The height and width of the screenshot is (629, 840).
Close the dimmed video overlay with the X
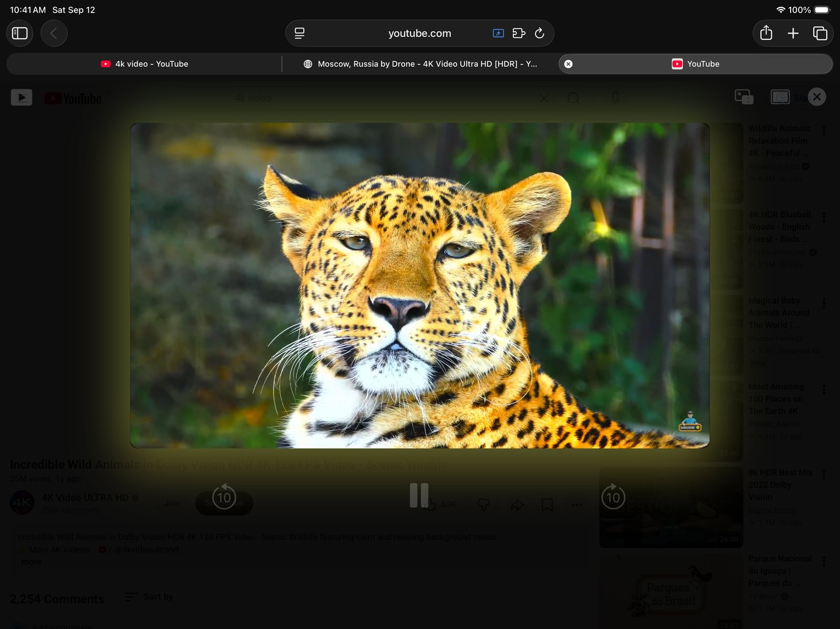click(x=817, y=97)
